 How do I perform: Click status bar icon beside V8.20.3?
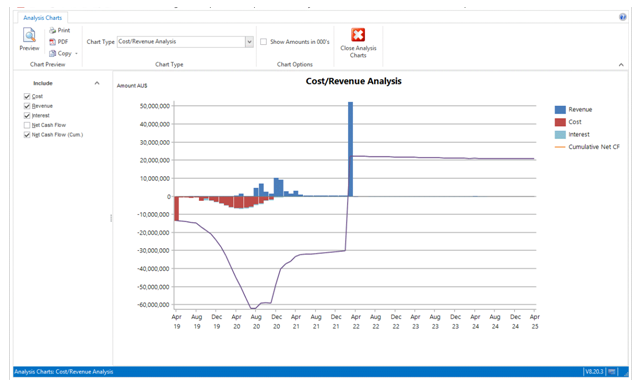point(612,372)
